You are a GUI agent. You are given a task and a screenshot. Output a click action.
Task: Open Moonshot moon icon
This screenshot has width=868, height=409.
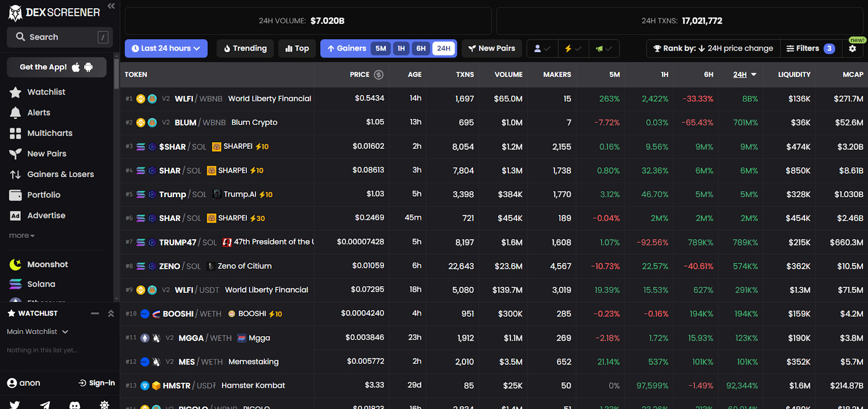tap(15, 265)
